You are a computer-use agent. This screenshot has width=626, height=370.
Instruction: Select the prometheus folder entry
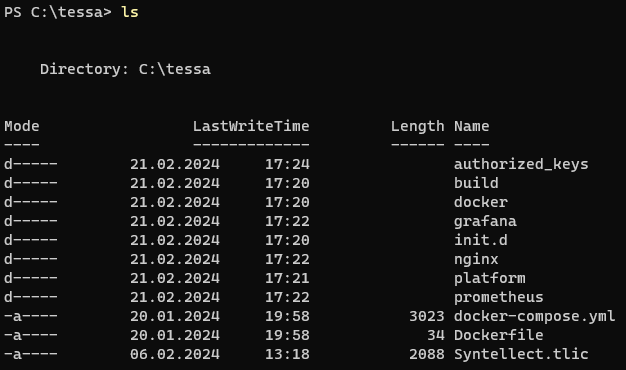(x=499, y=297)
